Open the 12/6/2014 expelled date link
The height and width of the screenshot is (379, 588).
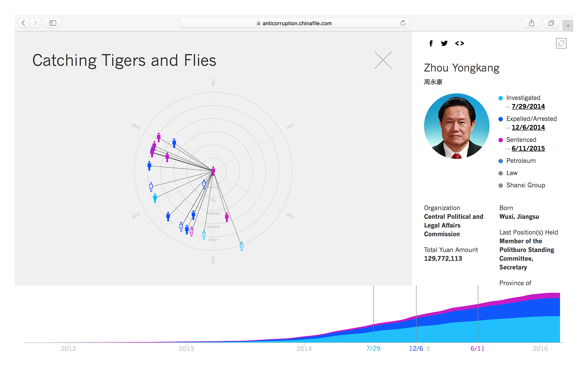coord(528,127)
